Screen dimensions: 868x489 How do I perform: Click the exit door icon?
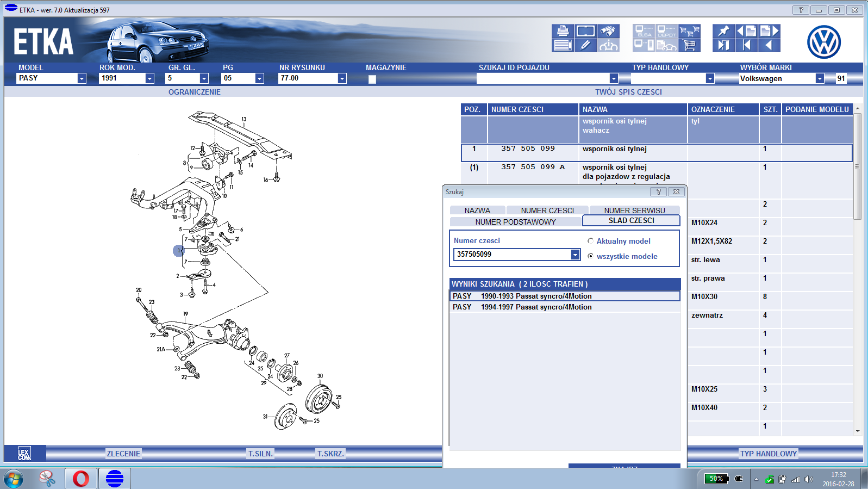pos(723,45)
